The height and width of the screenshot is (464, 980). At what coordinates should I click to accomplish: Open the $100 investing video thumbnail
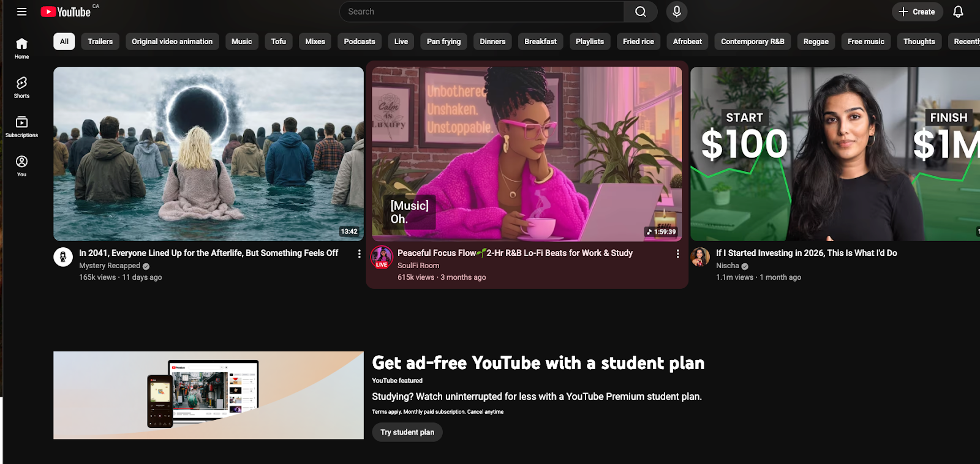coord(835,154)
